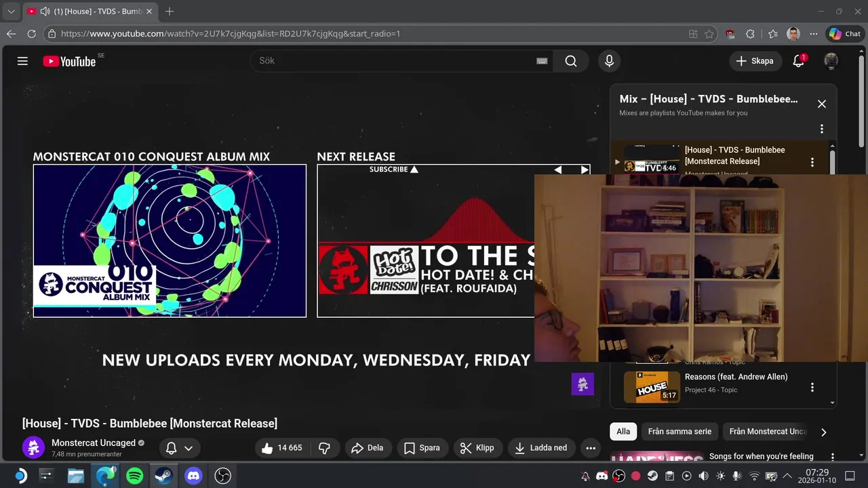Screen dimensions: 868x488
Task: Start voice search with the microphone
Action: [609, 61]
